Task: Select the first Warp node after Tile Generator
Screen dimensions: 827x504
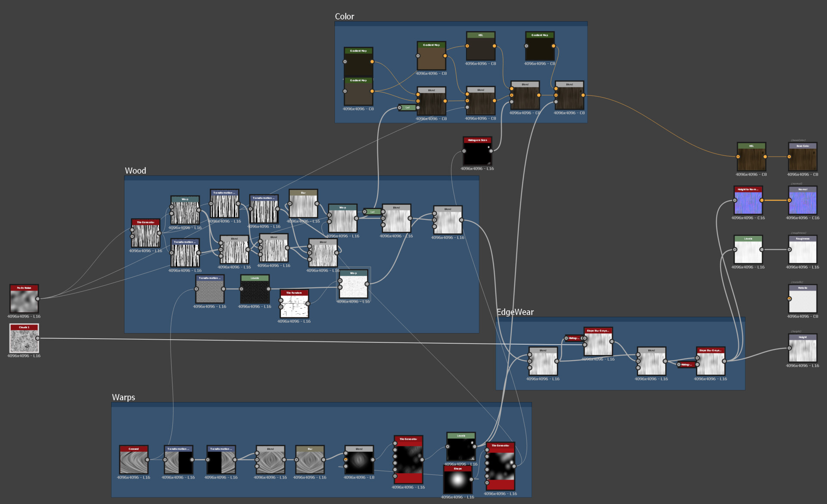Action: tap(185, 210)
